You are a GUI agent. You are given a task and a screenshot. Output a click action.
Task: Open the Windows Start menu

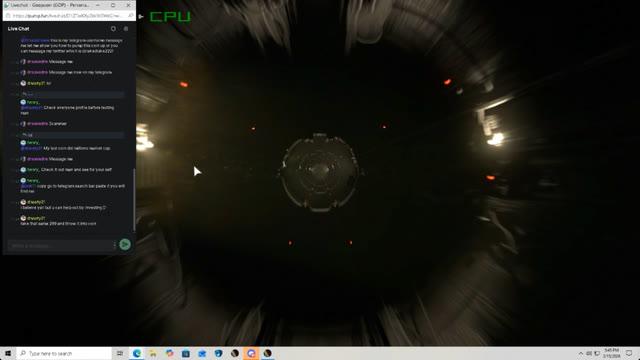pyautogui.click(x=8, y=353)
